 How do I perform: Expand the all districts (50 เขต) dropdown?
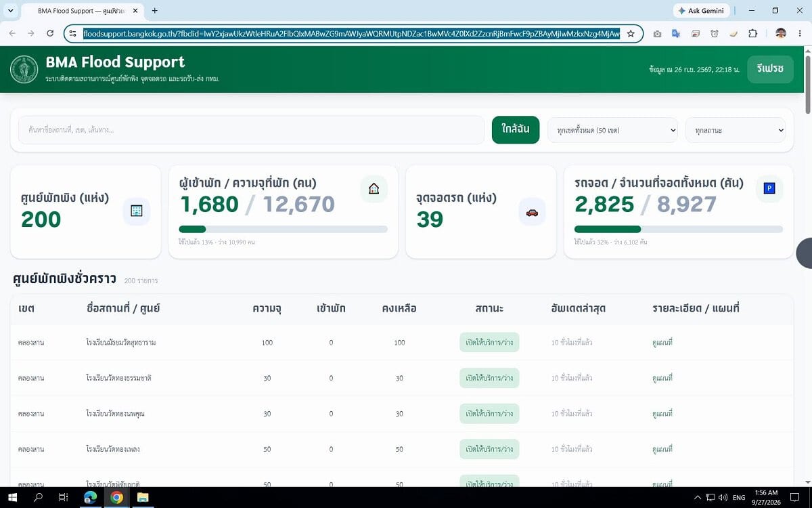[612, 130]
